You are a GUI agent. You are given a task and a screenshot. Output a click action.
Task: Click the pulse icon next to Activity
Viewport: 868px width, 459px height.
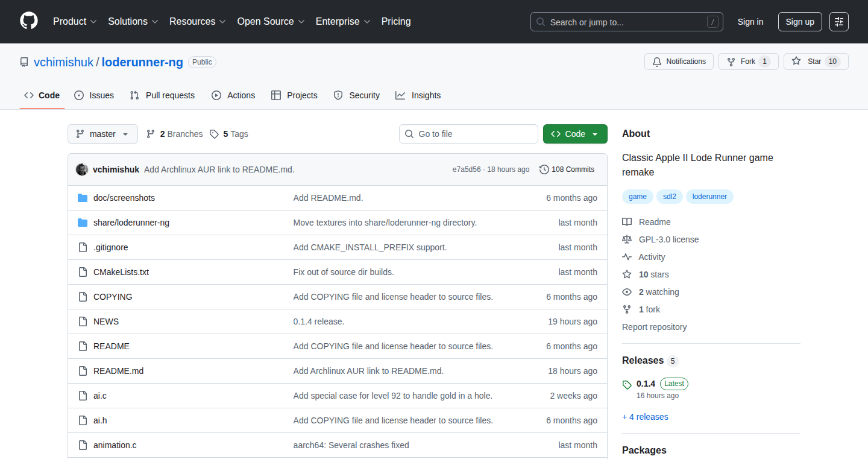[x=627, y=257]
